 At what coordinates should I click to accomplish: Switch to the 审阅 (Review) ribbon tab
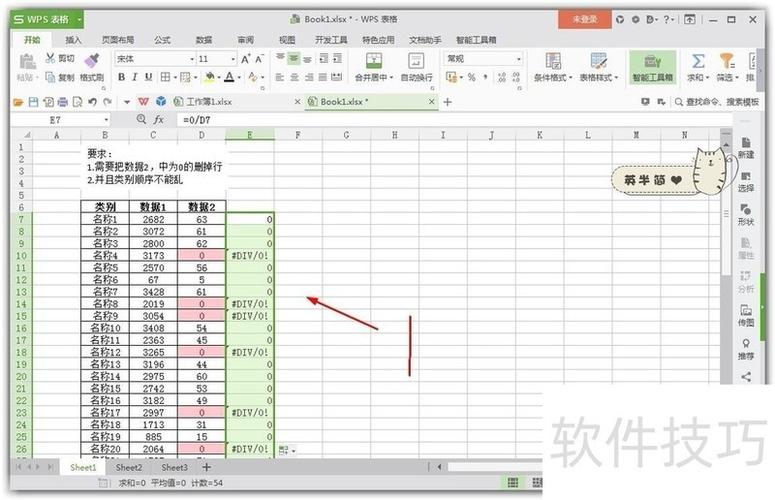tap(246, 40)
